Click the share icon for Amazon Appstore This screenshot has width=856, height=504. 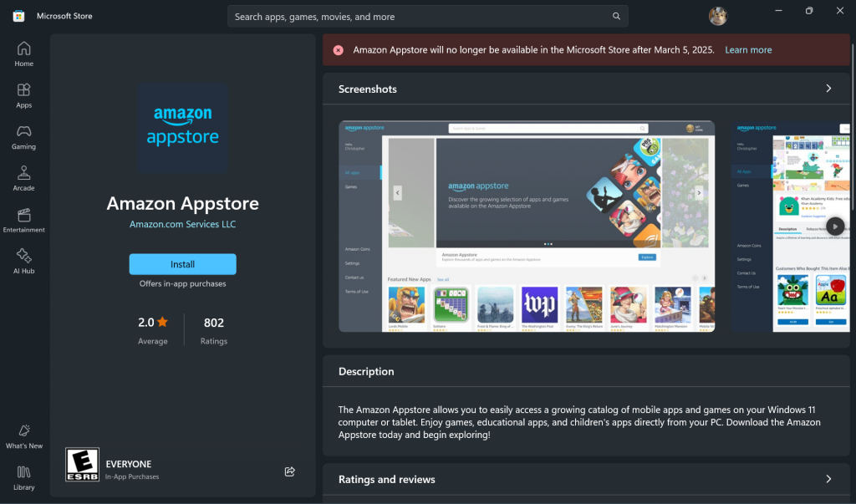290,471
